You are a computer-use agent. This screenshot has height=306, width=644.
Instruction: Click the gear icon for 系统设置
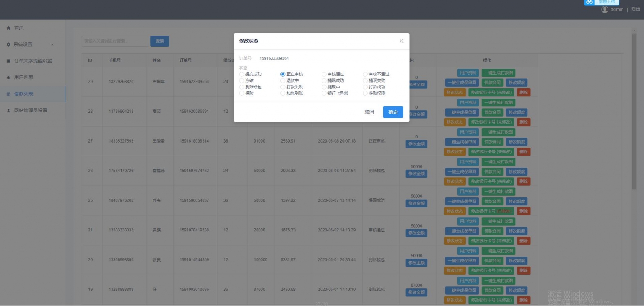tap(8, 44)
